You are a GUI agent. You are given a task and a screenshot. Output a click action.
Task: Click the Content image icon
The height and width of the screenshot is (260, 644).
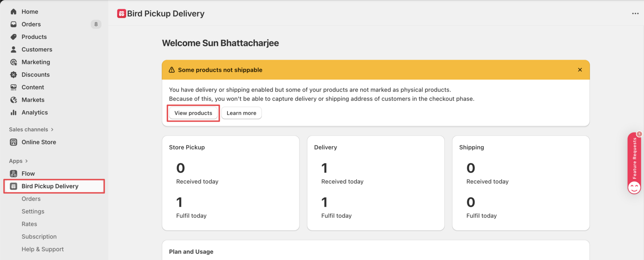pyautogui.click(x=14, y=87)
